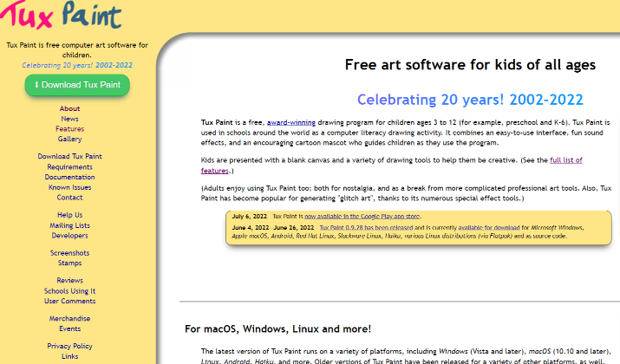The image size is (620, 364).
Task: View the Known Issues link
Action: (69, 187)
